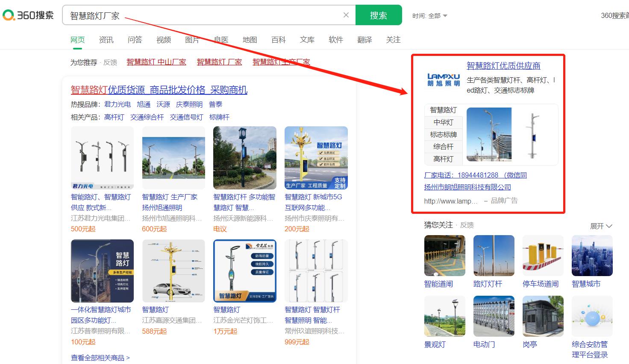Click 厂家电话: 18944481288 link

(475, 175)
